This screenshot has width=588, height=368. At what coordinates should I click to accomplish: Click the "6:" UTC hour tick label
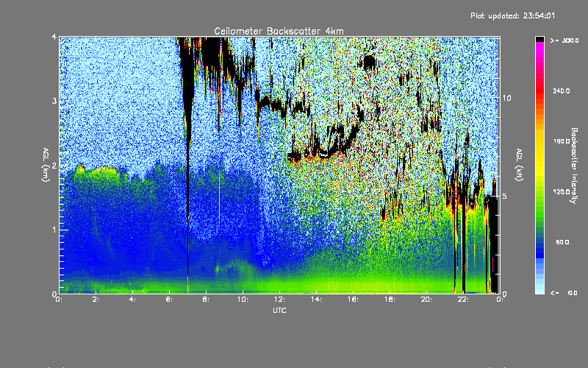tap(170, 300)
